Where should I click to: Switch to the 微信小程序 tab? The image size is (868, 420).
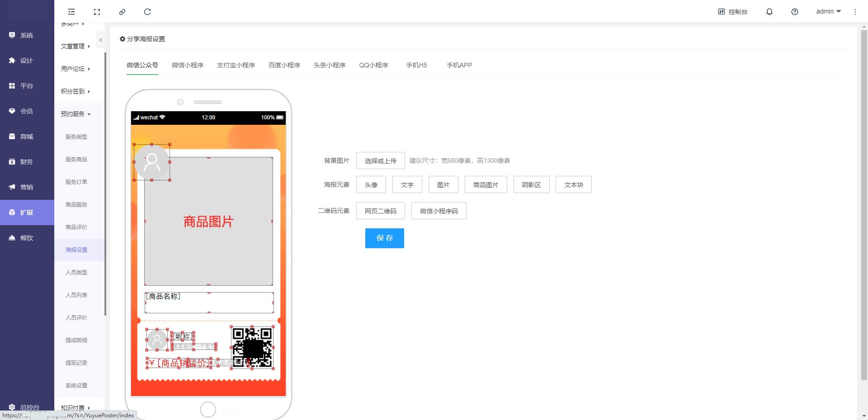(x=187, y=65)
